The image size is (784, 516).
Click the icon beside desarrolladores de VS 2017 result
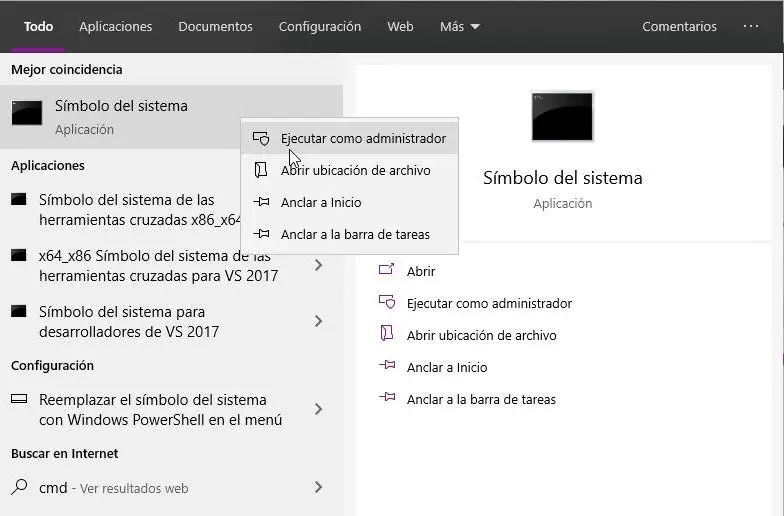18,312
